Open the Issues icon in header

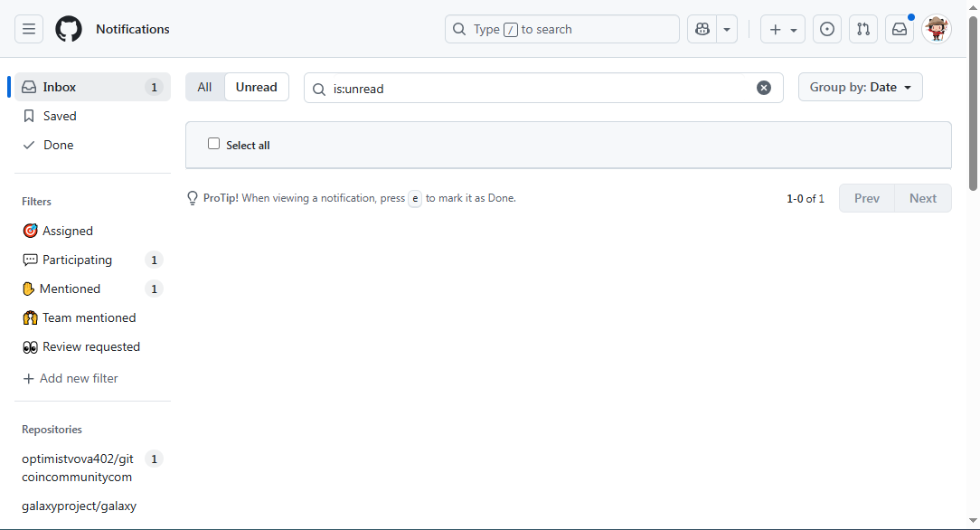[827, 29]
